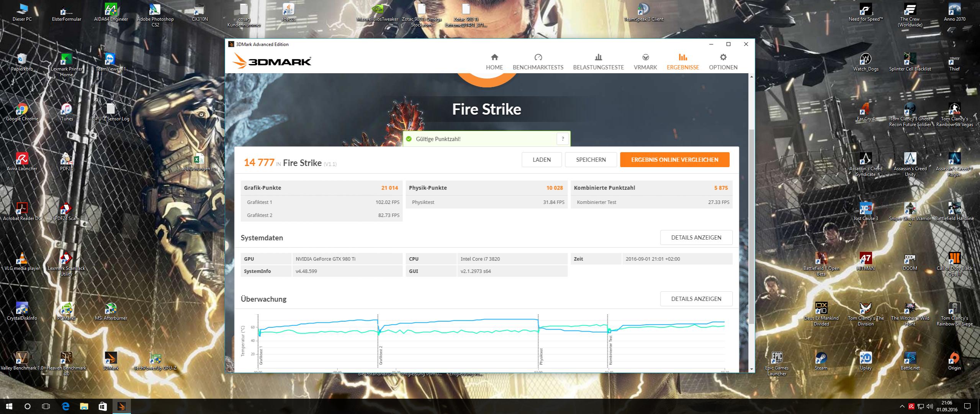
Task: Click the question mark help button
Action: pyautogui.click(x=562, y=139)
